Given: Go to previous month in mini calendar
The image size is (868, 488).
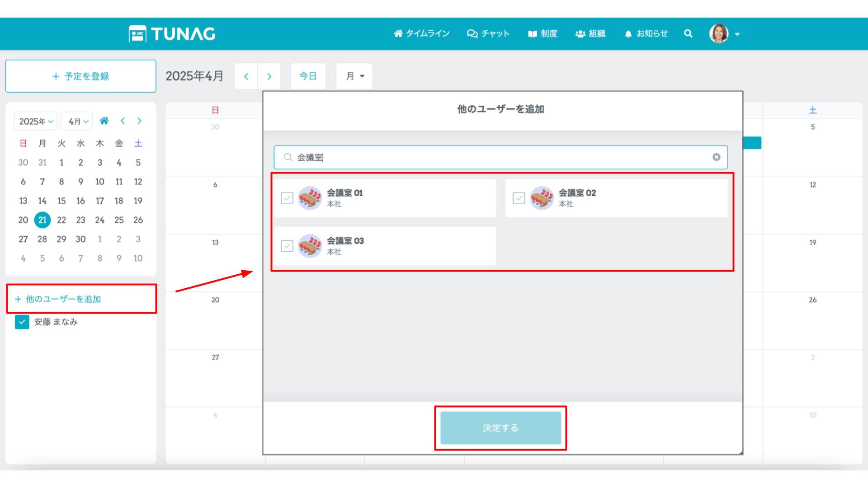Looking at the screenshot, I should tap(123, 121).
